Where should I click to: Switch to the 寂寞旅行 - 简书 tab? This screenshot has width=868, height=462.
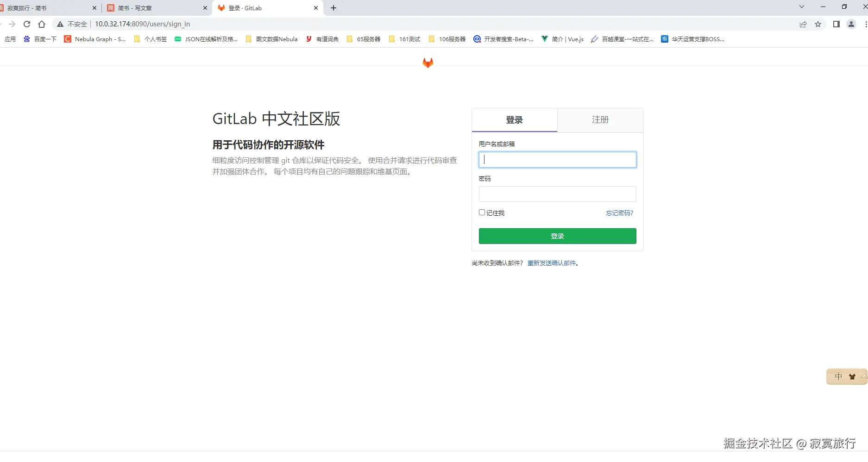pos(49,8)
